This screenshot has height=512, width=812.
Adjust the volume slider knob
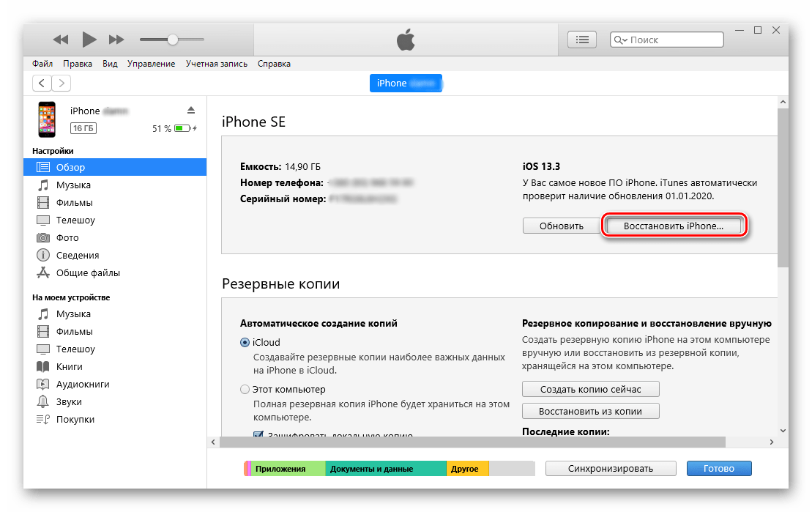point(172,40)
